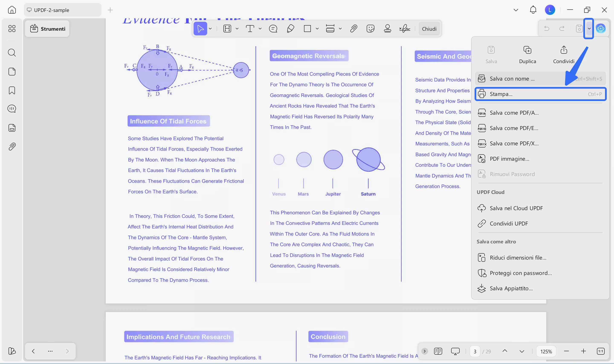Toggle actual size 1:1 view
Screen dimensions: 614x364
tap(601, 351)
